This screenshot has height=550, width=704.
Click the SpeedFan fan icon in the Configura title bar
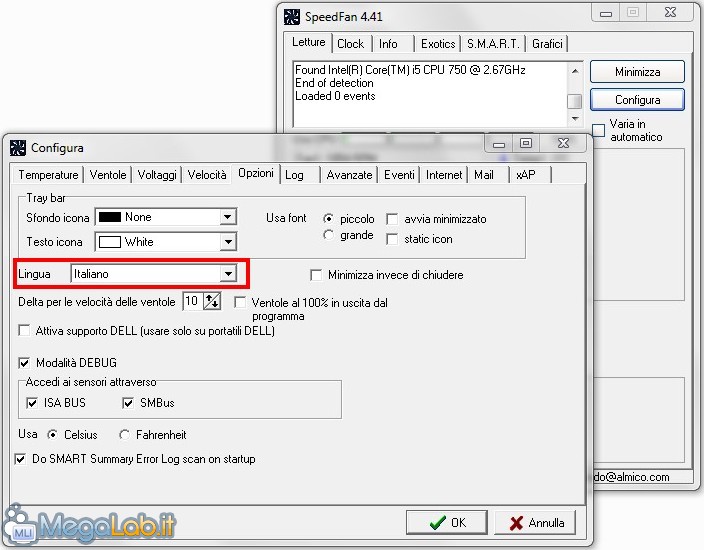[x=18, y=148]
